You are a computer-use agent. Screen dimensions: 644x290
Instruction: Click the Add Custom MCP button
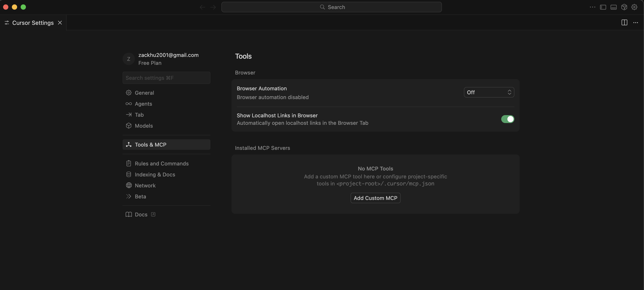tap(375, 198)
